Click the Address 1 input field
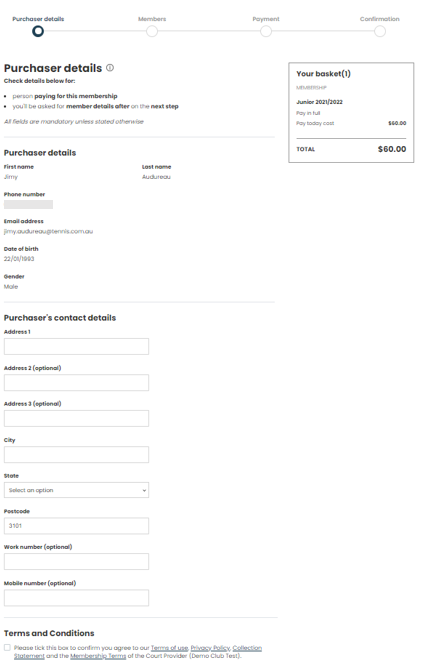 76,347
